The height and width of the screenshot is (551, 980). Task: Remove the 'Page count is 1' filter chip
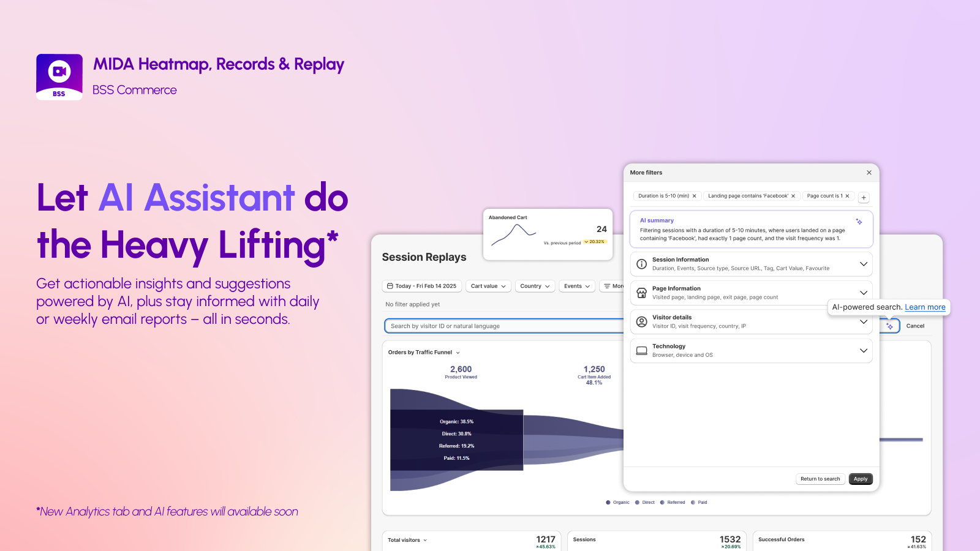[848, 196]
